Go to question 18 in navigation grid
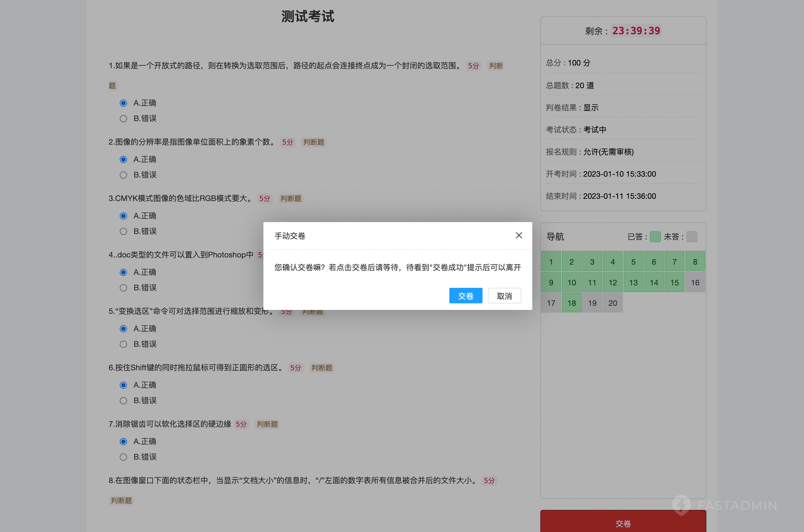This screenshot has height=532, width=804. click(571, 303)
